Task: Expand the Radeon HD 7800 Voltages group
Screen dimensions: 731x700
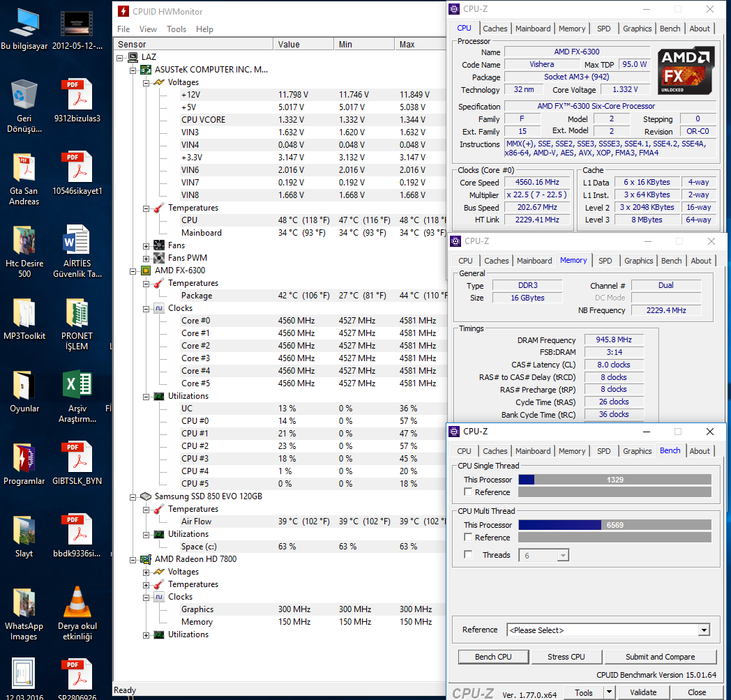Action: coord(146,572)
